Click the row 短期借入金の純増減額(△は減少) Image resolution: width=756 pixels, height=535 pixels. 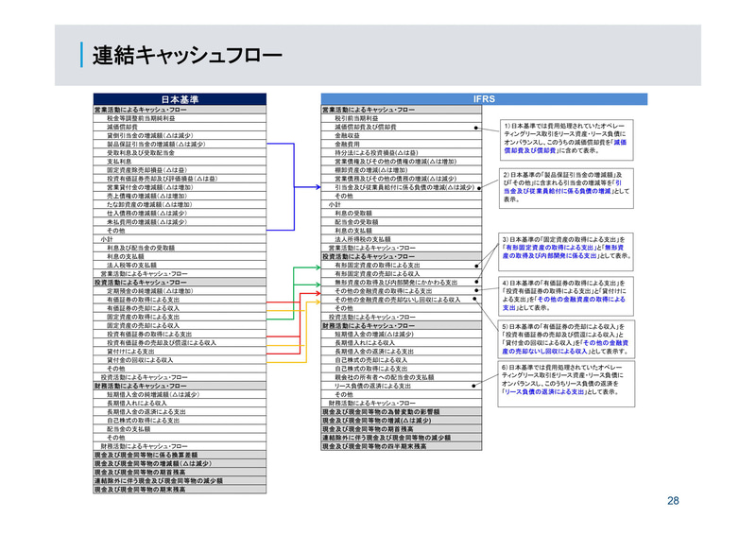click(x=180, y=394)
